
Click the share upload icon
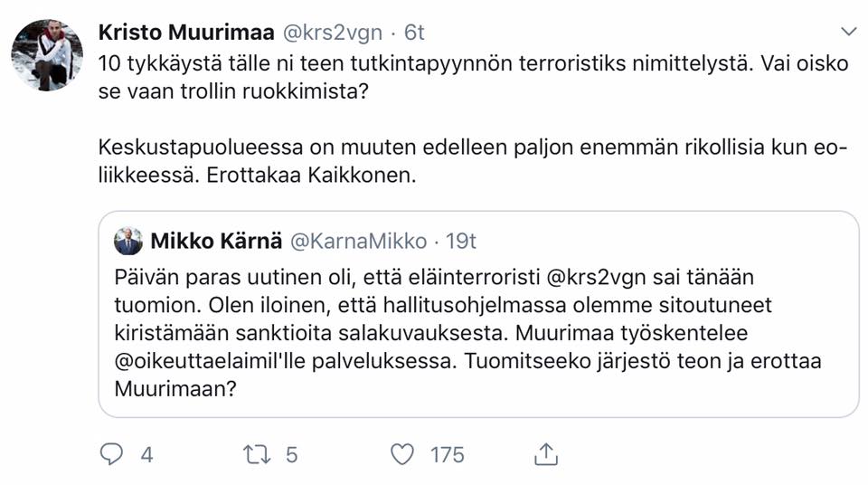[x=546, y=454]
